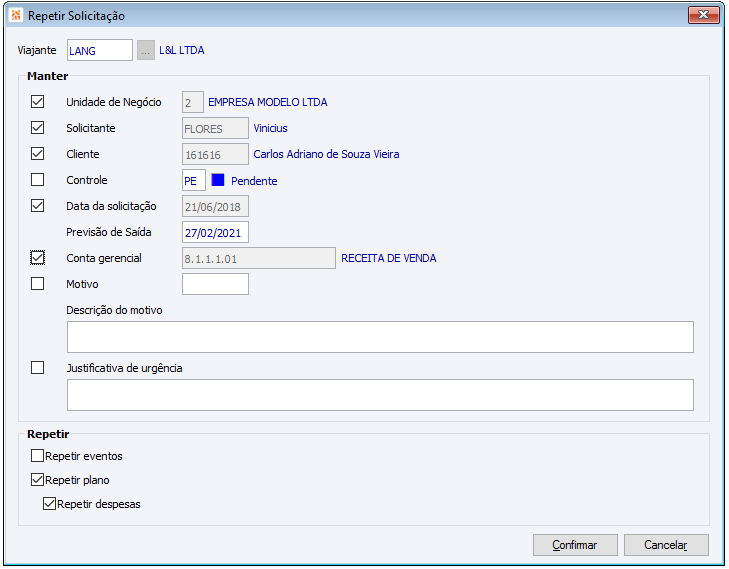Click the Descrição do motivo label
Viewport: 729px width, 569px height.
coord(114,310)
